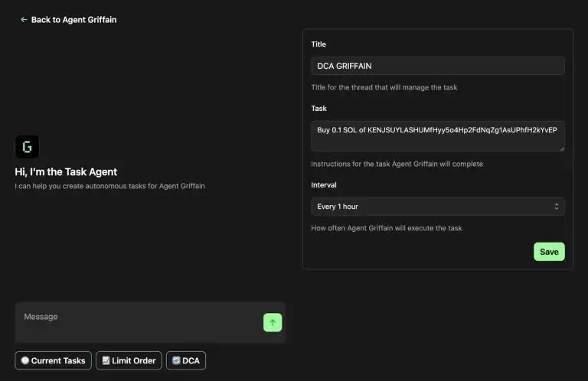Image resolution: width=588 pixels, height=381 pixels.
Task: Click the green G agent logo
Action: pos(27,146)
